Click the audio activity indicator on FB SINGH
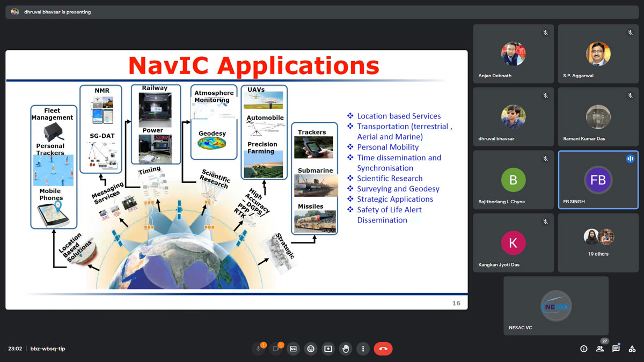Screen dimensions: 644x362 [x=630, y=159]
